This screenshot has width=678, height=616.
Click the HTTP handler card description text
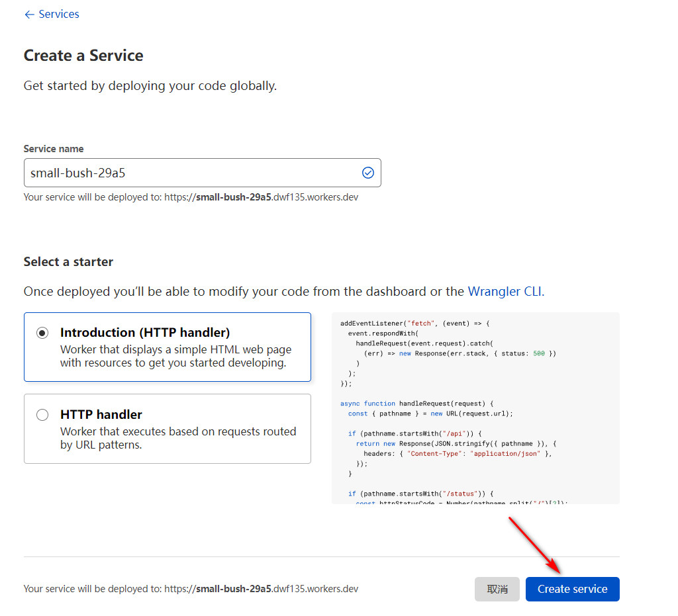pos(178,438)
